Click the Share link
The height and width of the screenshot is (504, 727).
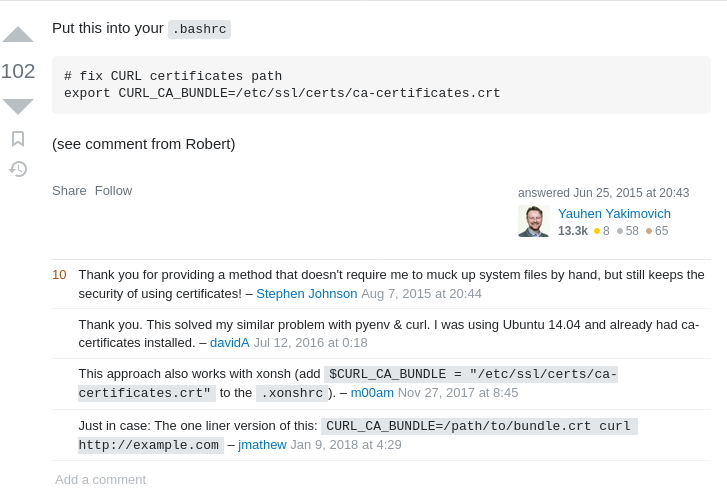[x=69, y=191]
